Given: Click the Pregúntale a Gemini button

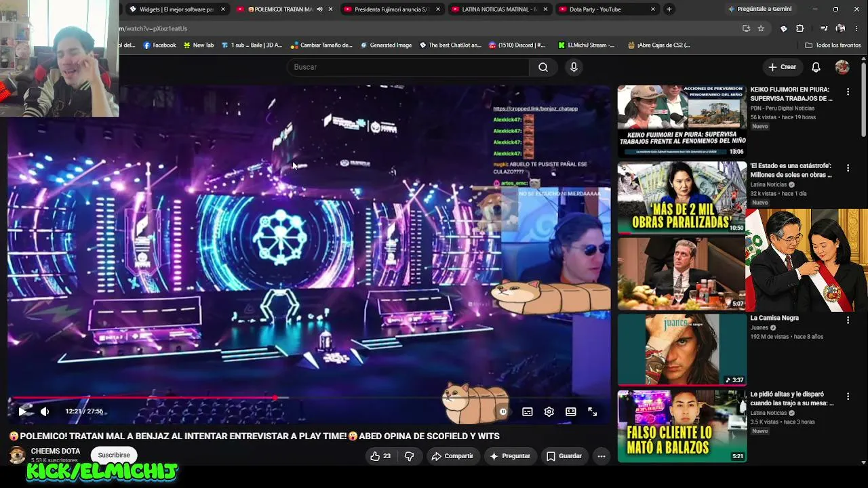Looking at the screenshot, I should (x=759, y=9).
